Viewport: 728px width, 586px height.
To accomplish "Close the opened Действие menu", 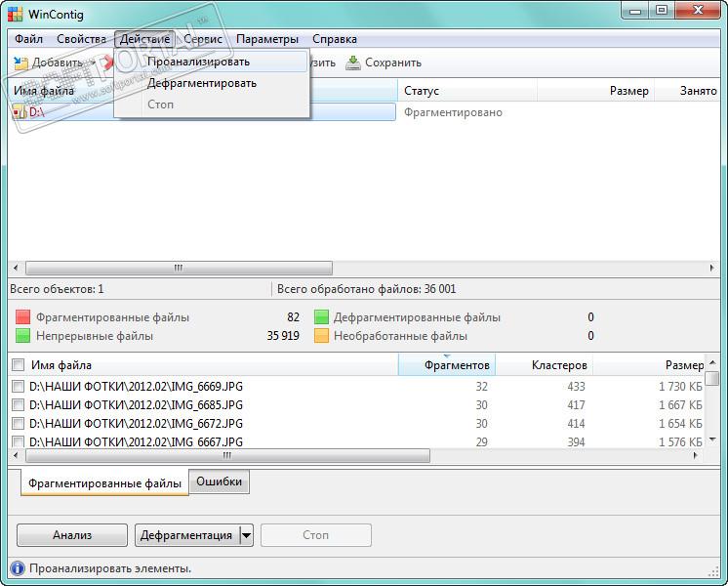I will click(x=144, y=39).
